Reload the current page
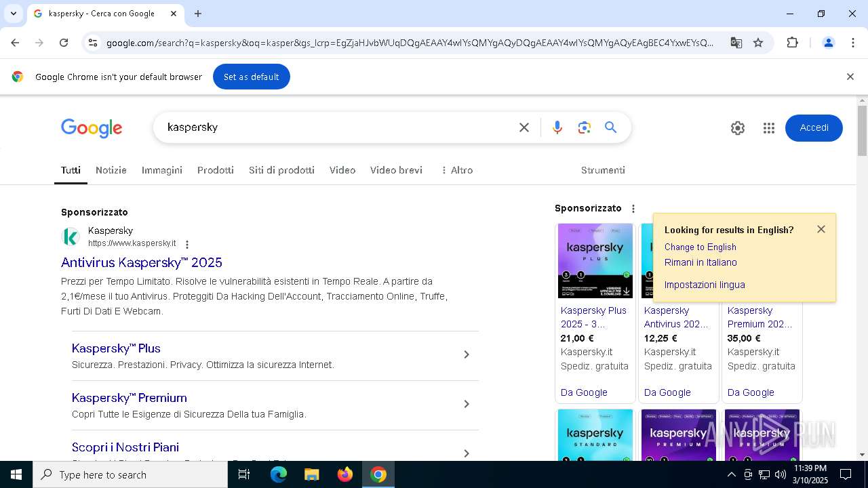Viewport: 868px width, 488px height. pos(64,43)
